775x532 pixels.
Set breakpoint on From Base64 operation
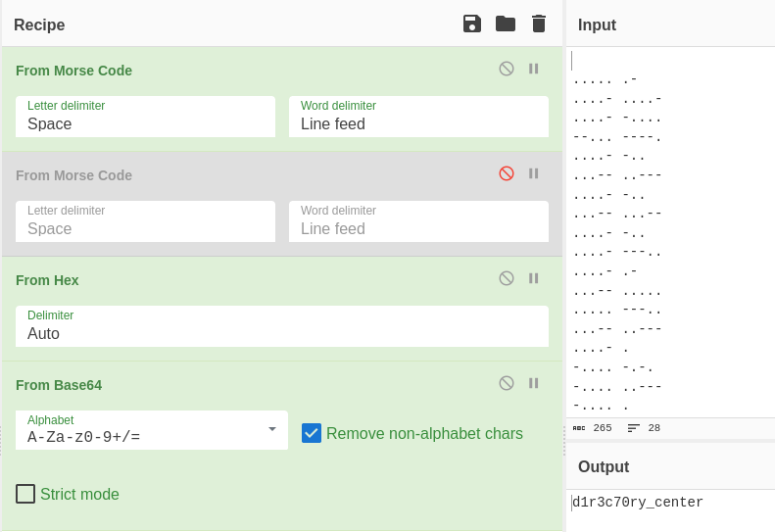tap(534, 383)
